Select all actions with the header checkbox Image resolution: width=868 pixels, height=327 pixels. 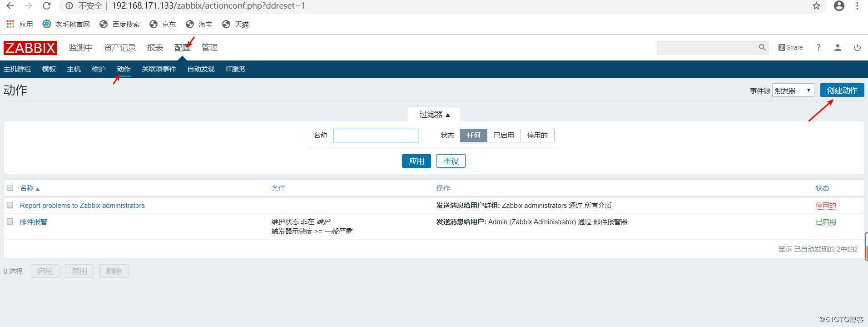pos(10,188)
